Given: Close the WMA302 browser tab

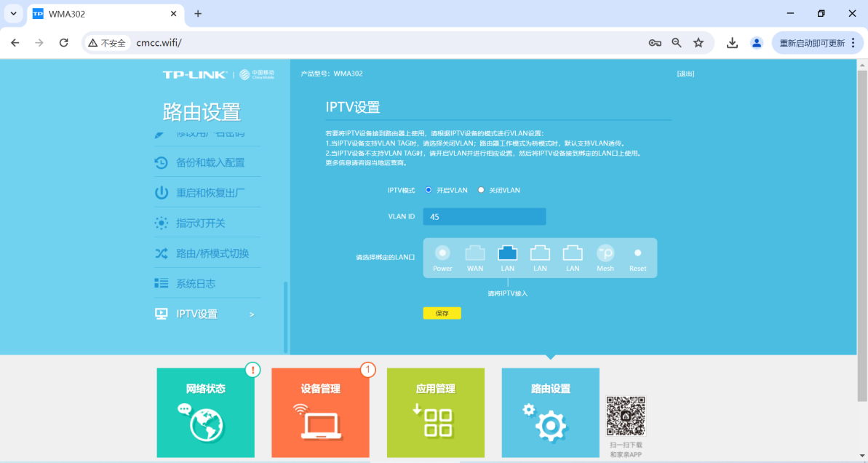Looking at the screenshot, I should click(x=173, y=14).
